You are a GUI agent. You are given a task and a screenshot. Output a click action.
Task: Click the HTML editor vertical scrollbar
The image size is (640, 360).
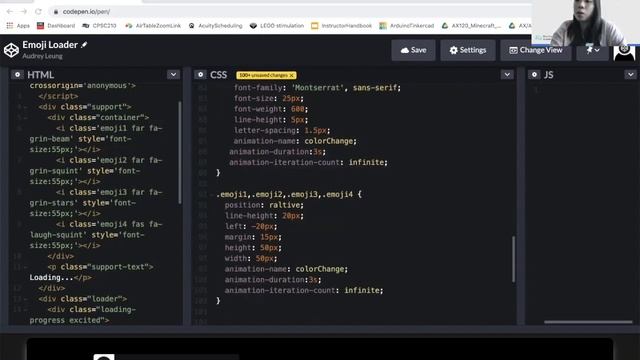click(x=180, y=152)
